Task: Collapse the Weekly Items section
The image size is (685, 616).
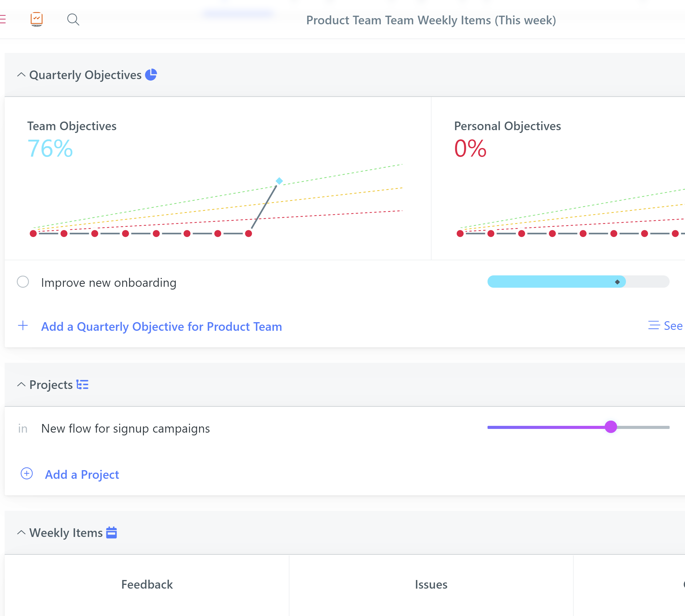Action: pyautogui.click(x=21, y=533)
